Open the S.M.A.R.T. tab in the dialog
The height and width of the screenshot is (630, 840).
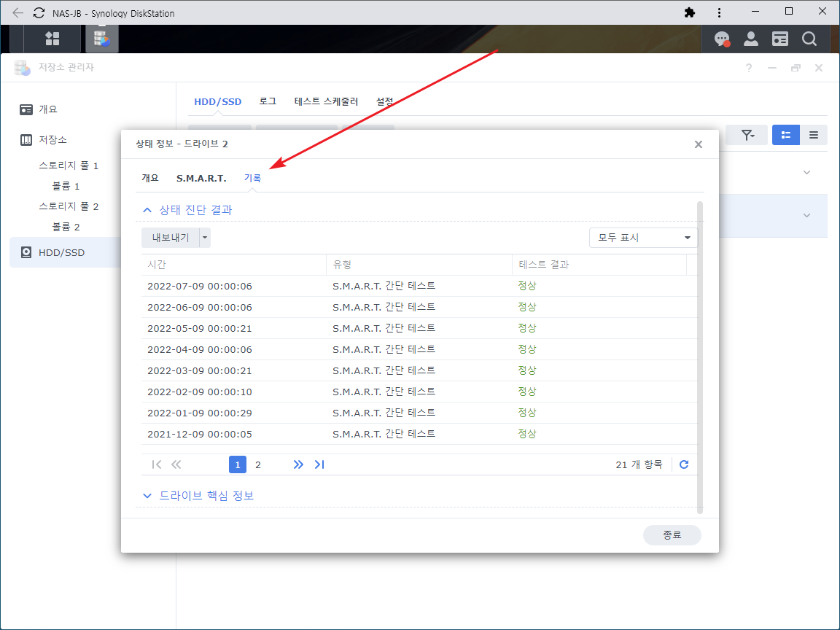(201, 178)
